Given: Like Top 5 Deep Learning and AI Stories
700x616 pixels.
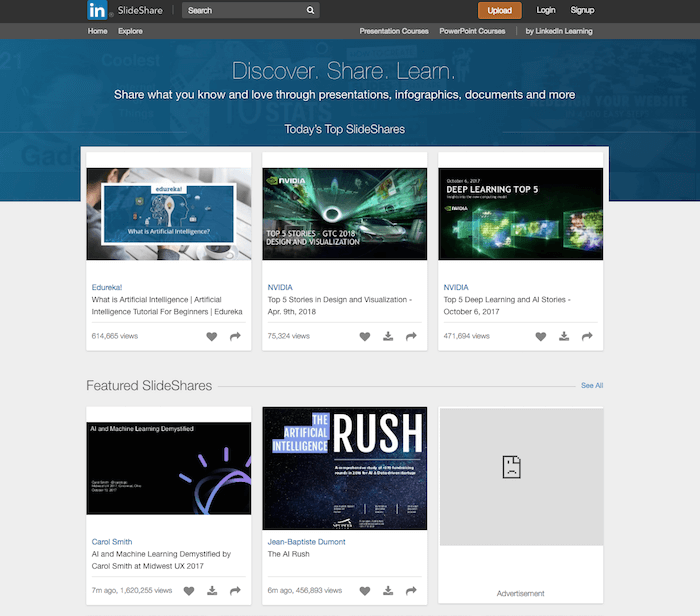Looking at the screenshot, I should [541, 336].
